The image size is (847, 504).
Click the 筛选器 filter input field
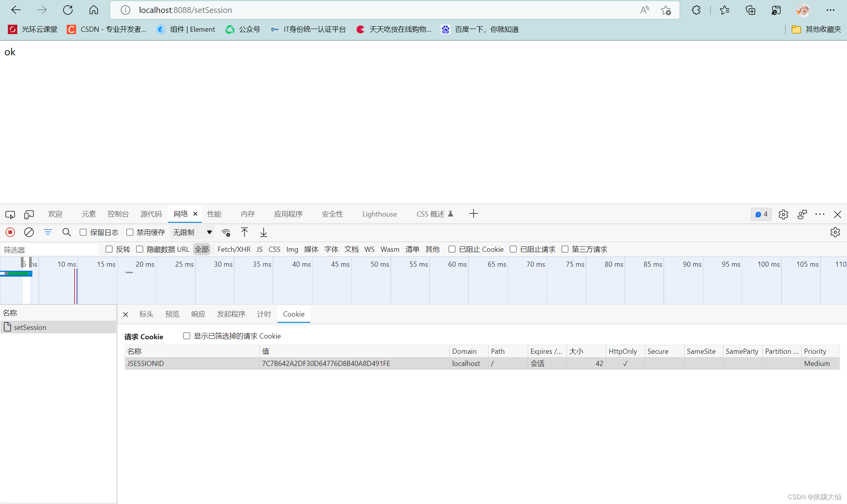tap(49, 249)
